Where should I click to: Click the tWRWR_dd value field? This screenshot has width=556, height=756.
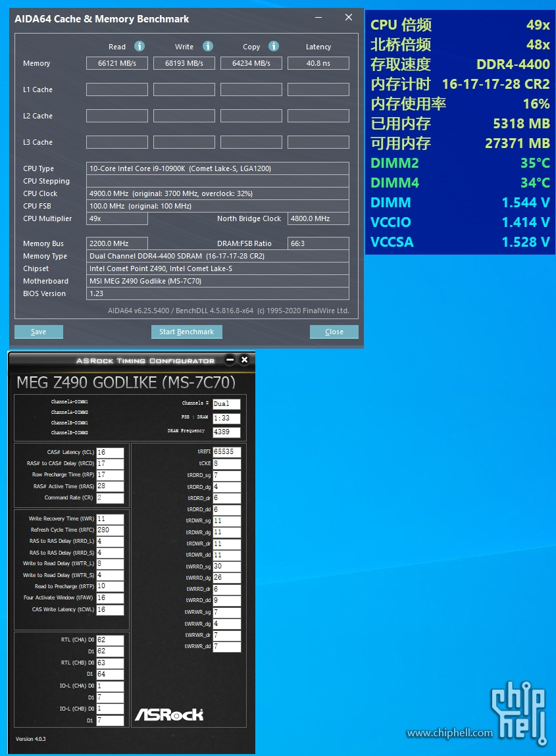pyautogui.click(x=226, y=647)
